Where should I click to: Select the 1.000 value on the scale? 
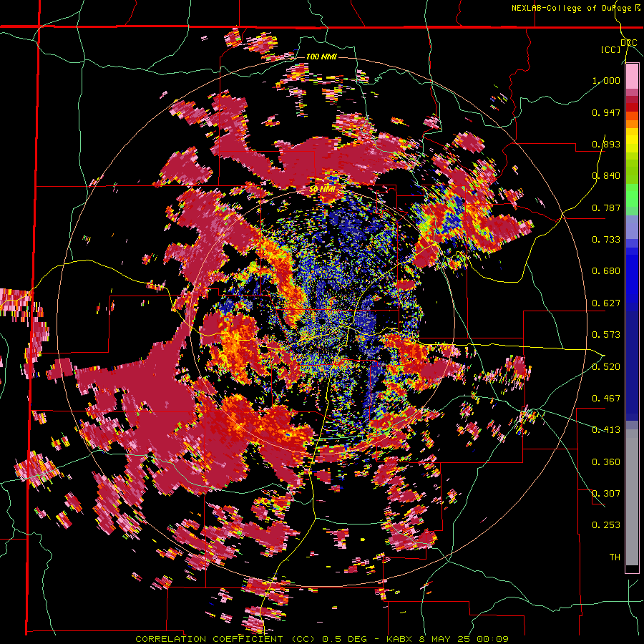606,80
